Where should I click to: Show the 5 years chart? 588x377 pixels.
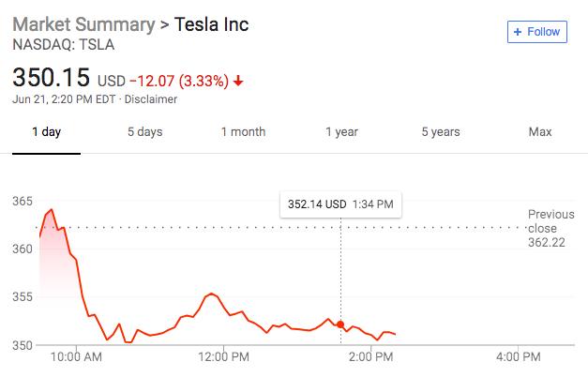(x=441, y=132)
